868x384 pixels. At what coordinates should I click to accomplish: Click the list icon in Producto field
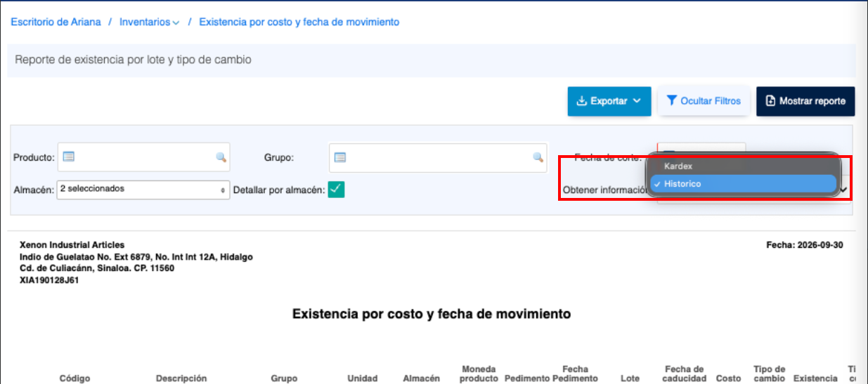[69, 157]
